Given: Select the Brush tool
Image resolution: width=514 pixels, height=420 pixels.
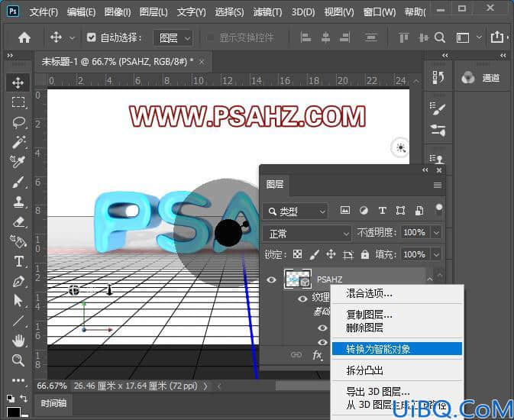Looking at the screenshot, I should click(x=18, y=182).
